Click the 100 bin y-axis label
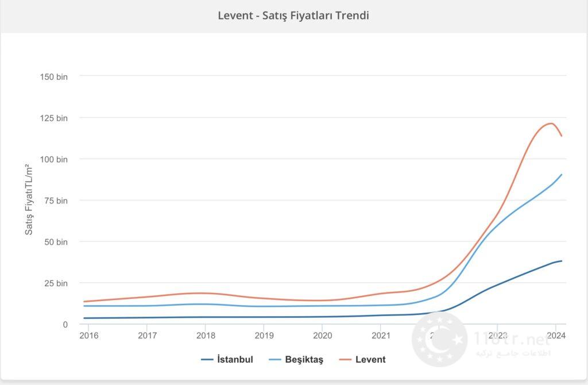The width and height of the screenshot is (588, 385). pyautogui.click(x=53, y=159)
